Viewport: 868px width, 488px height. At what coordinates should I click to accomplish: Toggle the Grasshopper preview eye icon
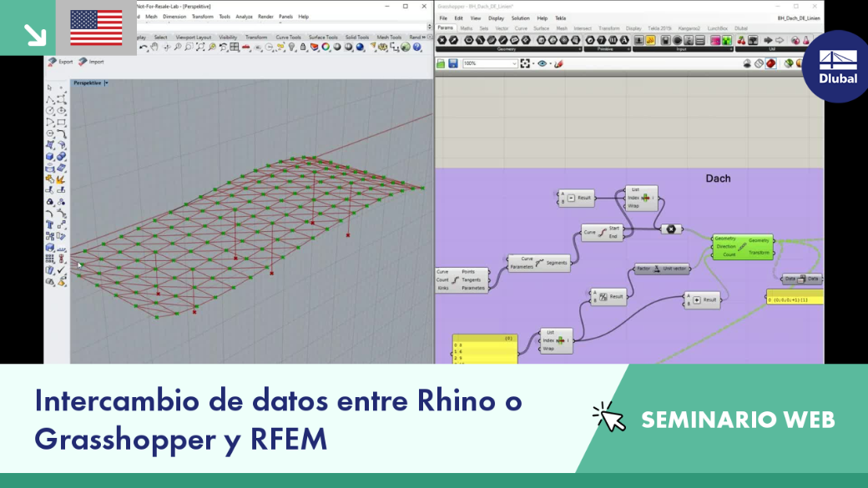click(x=542, y=63)
